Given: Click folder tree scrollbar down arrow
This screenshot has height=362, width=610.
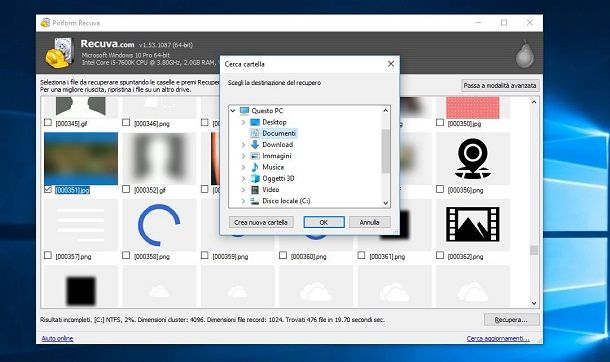Looking at the screenshot, I should pos(386,203).
